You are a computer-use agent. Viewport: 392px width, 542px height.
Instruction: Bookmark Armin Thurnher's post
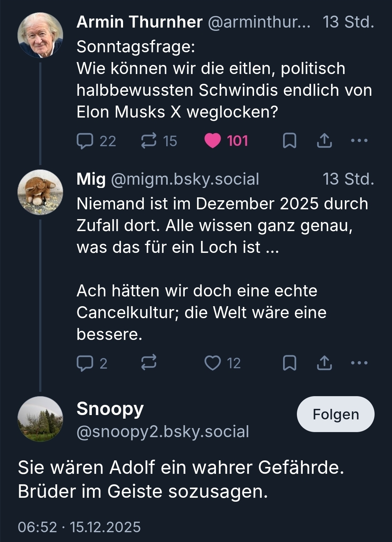click(x=289, y=141)
